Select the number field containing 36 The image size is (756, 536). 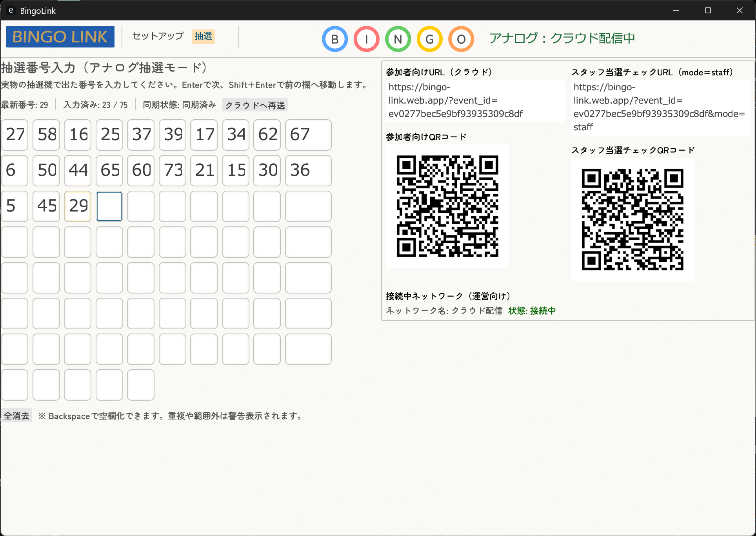(x=308, y=171)
